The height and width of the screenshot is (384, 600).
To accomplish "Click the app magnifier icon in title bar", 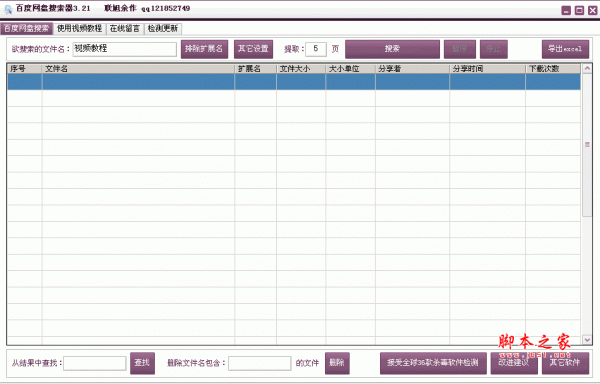I will (x=8, y=9).
